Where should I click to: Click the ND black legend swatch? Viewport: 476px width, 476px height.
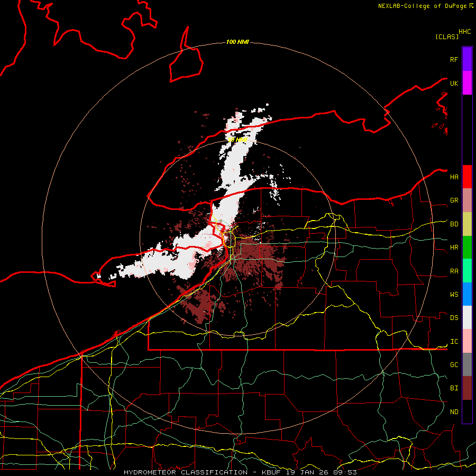click(x=467, y=411)
